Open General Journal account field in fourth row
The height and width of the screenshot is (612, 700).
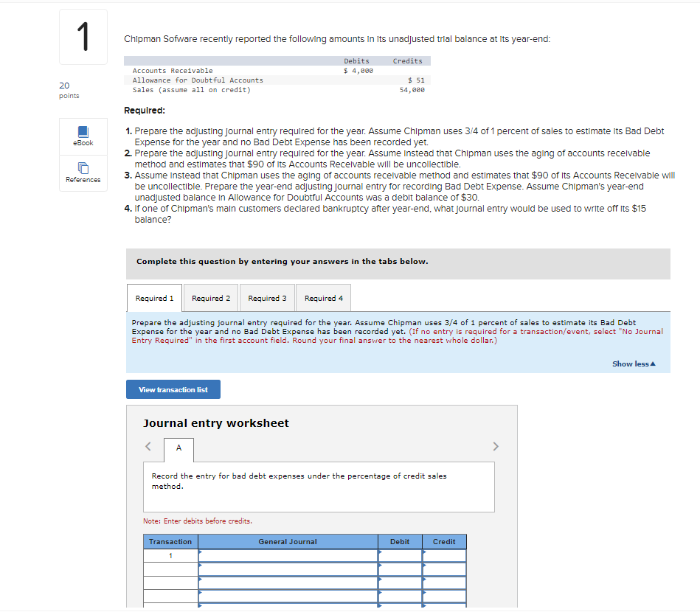[x=288, y=596]
